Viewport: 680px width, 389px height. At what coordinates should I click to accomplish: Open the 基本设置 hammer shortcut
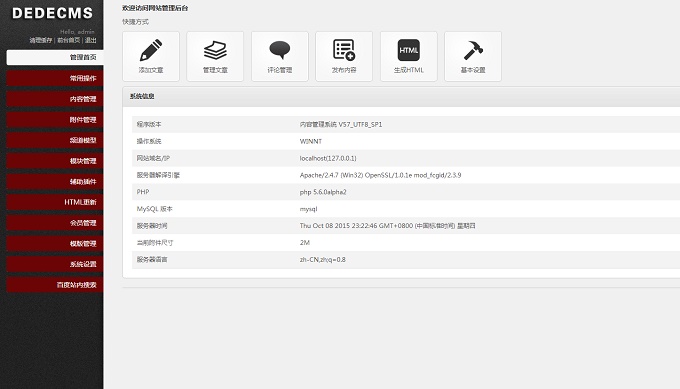(x=473, y=56)
